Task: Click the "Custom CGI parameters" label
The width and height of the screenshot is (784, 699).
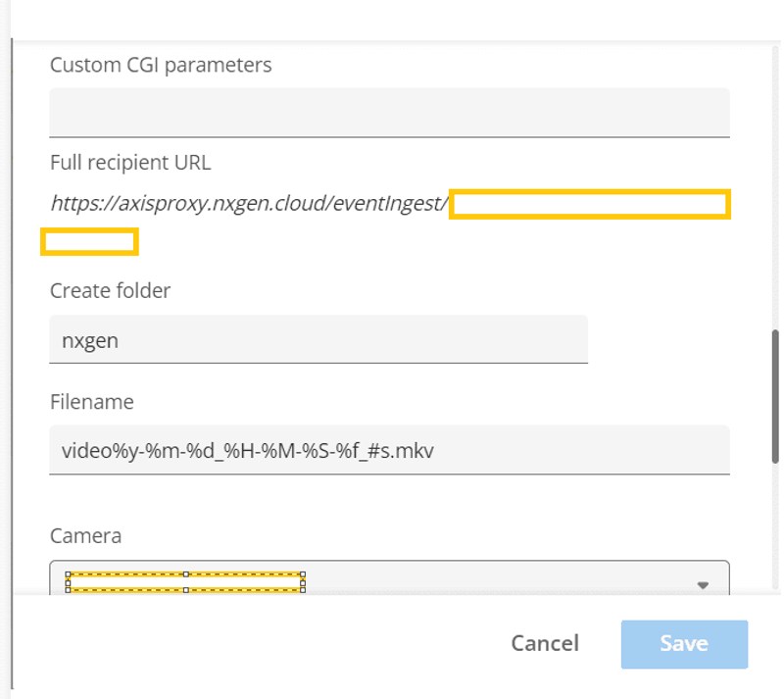Action: pyautogui.click(x=161, y=66)
